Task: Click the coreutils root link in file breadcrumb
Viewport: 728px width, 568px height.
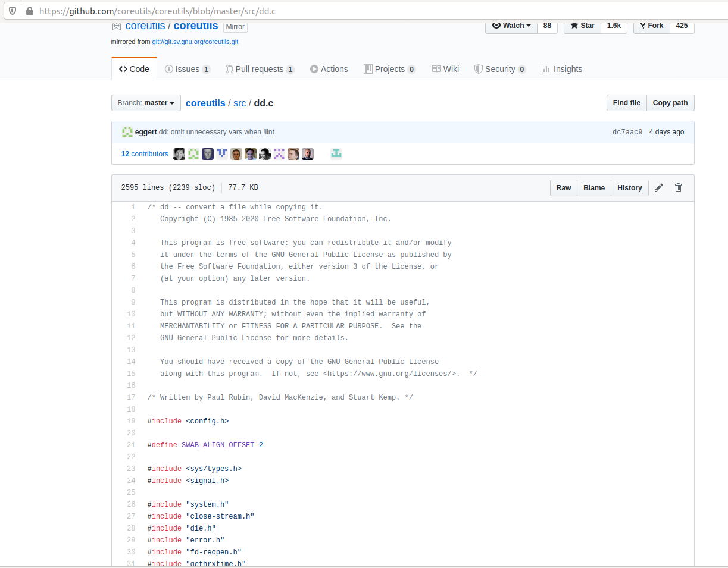Action: pos(205,103)
